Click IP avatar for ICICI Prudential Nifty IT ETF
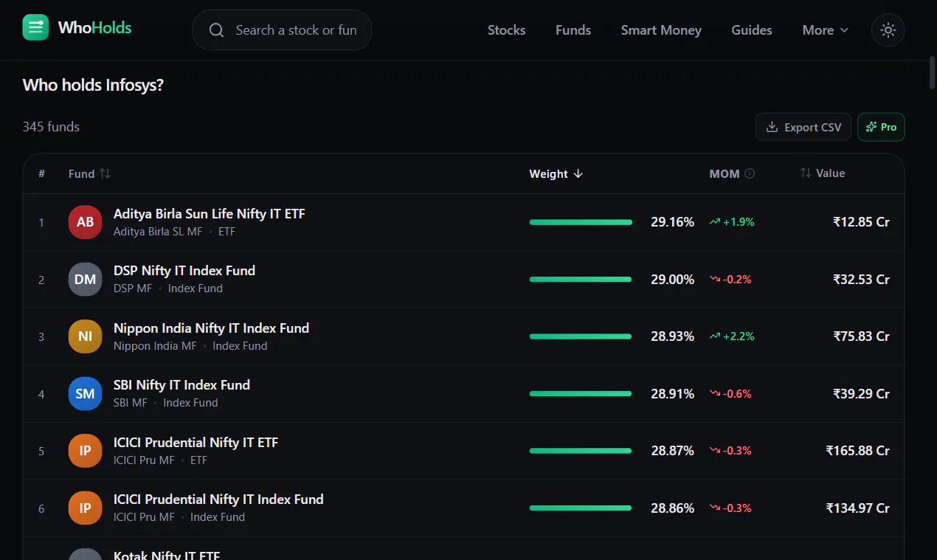 pyautogui.click(x=86, y=451)
